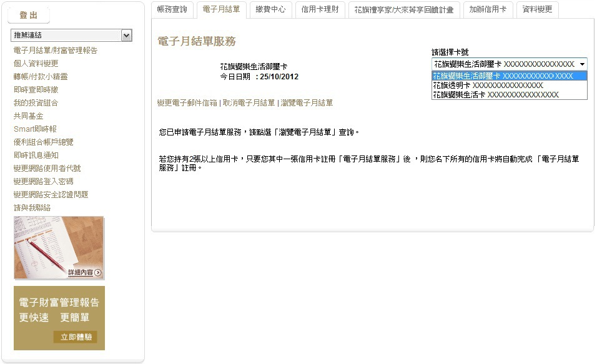
Task: Switch to the 信用卡理財 tab
Action: (x=320, y=9)
